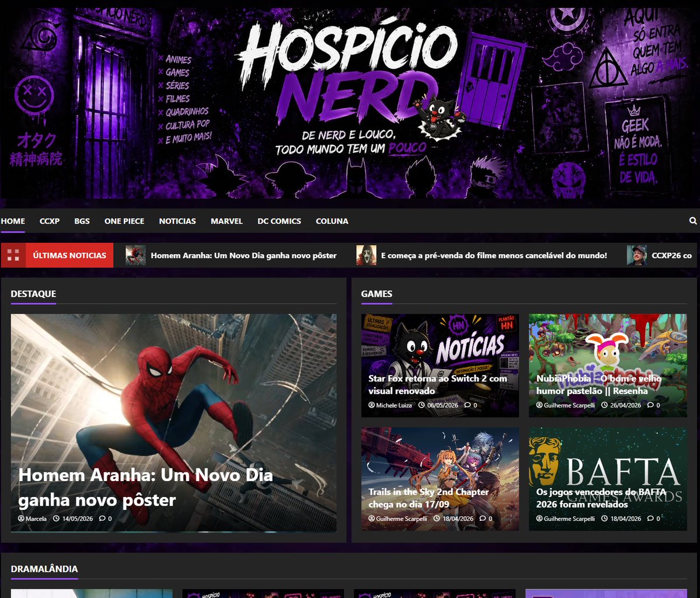Open article Trails in the Sky 2nd Chapter
Screen dimensions: 700x598
[429, 498]
